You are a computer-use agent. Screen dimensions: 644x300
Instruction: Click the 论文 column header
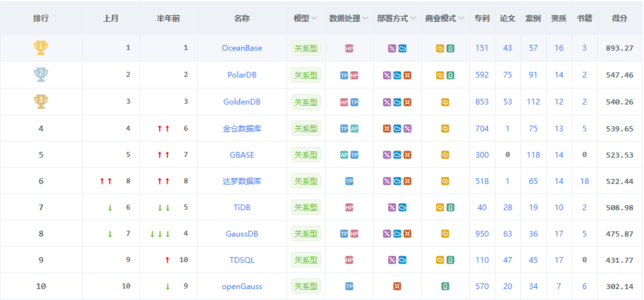coord(508,19)
